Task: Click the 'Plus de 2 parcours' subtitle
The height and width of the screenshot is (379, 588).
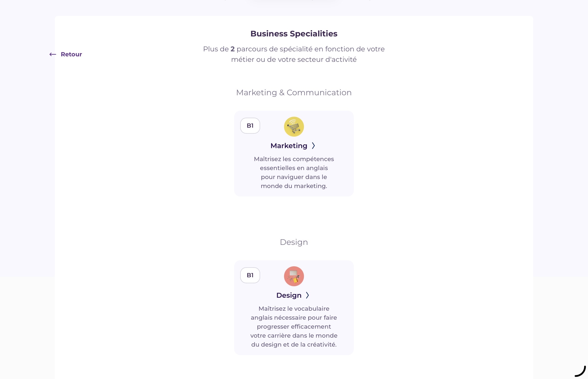Action: point(294,54)
